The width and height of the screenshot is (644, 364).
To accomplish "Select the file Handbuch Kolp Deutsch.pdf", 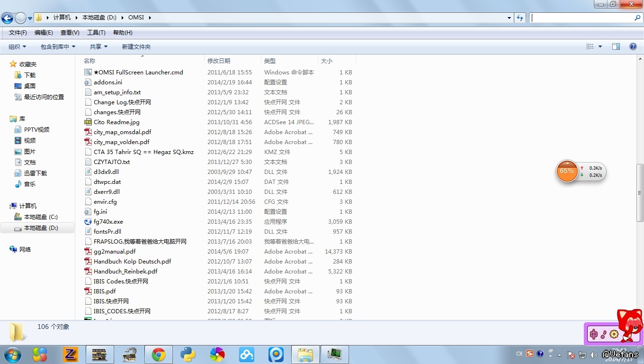I will click(133, 261).
